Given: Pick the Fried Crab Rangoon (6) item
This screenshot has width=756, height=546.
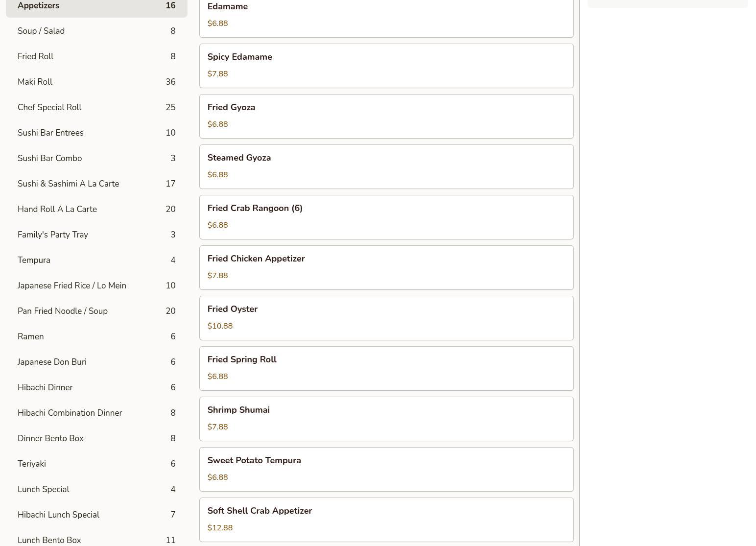Looking at the screenshot, I should (386, 217).
